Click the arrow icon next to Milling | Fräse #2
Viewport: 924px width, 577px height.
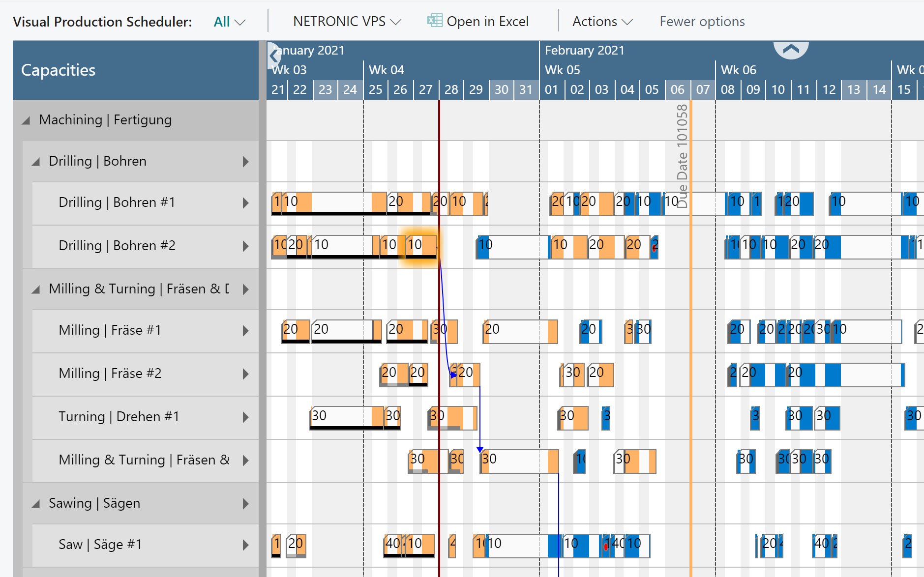(x=245, y=374)
